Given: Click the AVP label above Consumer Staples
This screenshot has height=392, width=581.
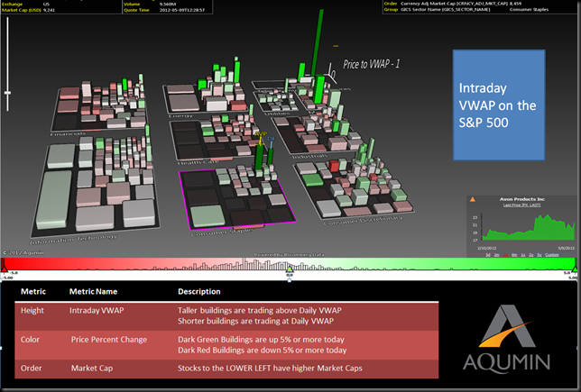Looking at the screenshot, I should [x=261, y=133].
